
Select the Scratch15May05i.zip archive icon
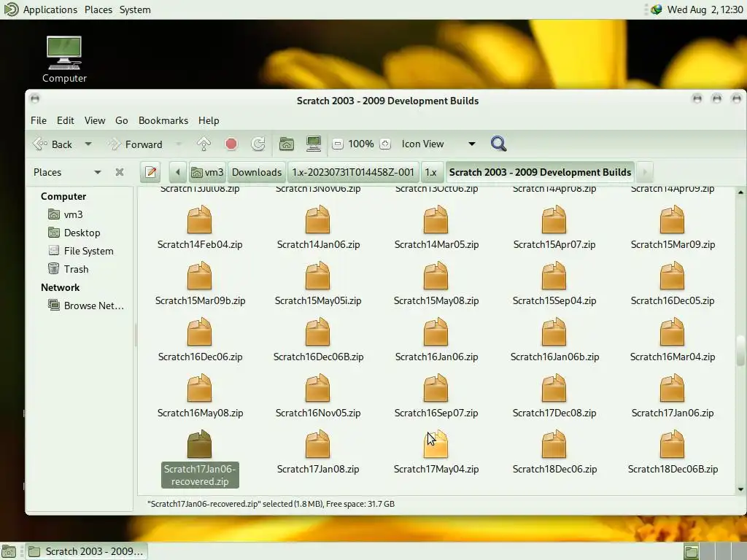coord(318,276)
